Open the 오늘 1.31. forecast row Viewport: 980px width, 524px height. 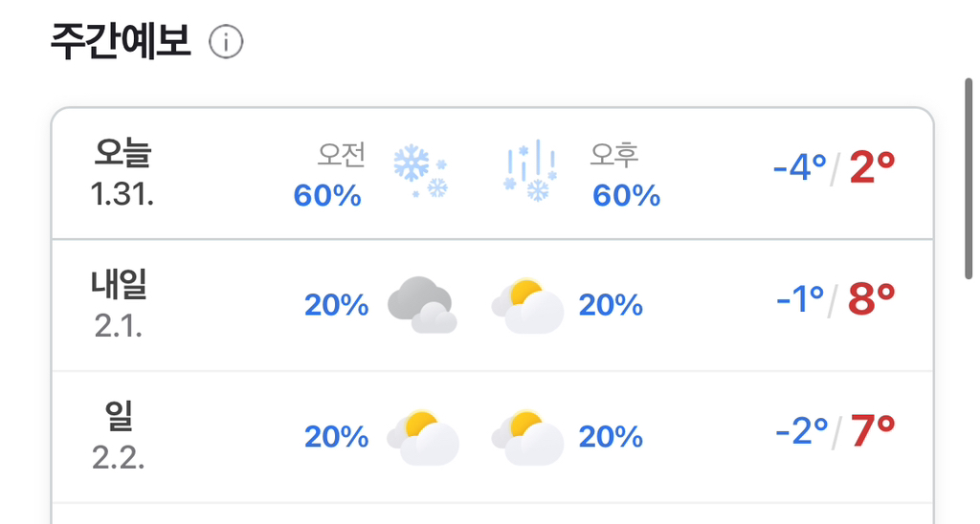[493, 174]
